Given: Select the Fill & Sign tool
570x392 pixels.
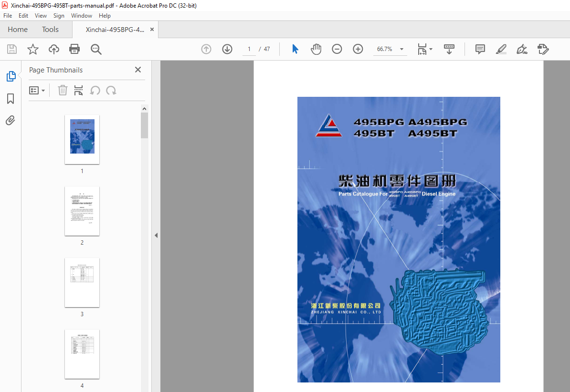Looking at the screenshot, I should [543, 49].
